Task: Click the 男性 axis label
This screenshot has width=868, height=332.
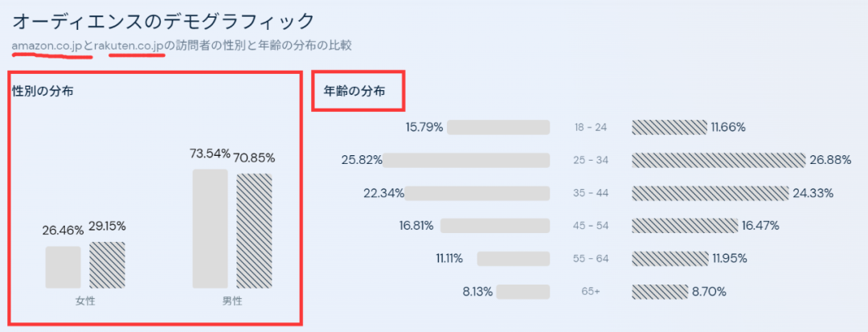Action: tap(232, 301)
